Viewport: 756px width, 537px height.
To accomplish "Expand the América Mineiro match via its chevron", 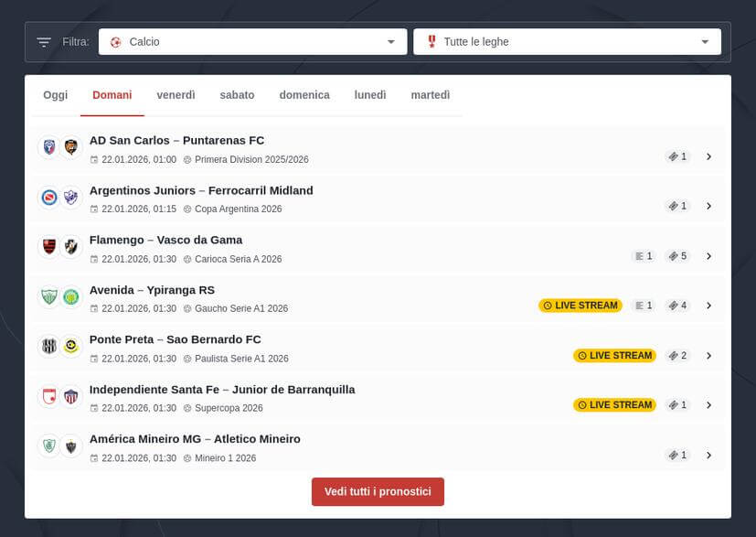I will click(709, 454).
